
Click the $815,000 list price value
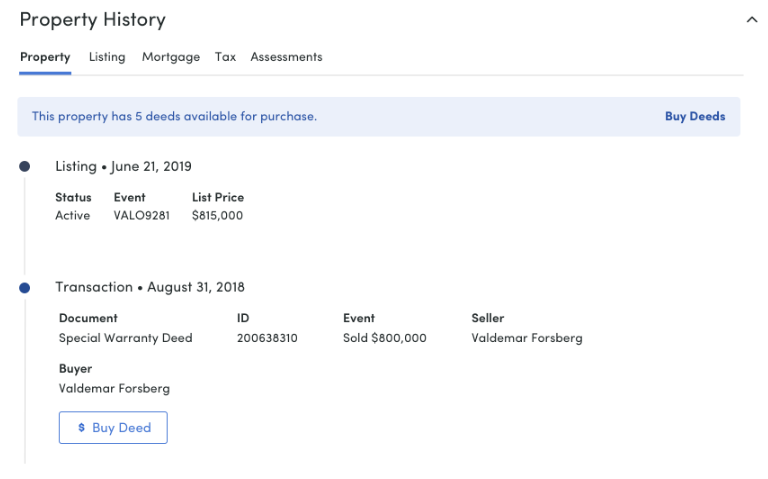click(x=217, y=216)
